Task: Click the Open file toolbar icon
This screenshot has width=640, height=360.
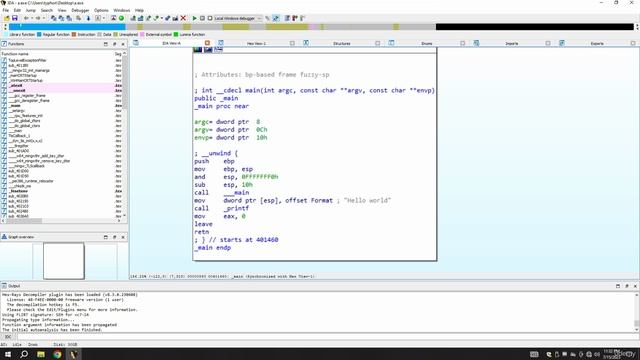Action: coord(7,18)
